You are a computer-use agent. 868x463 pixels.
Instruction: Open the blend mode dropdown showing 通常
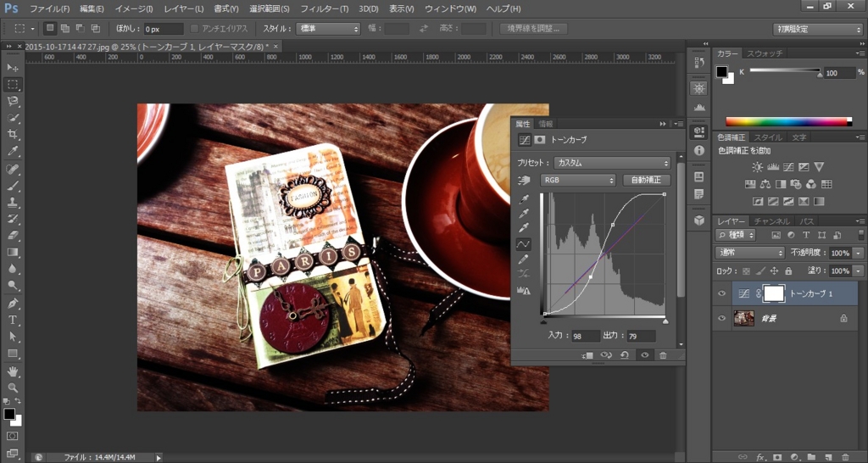tap(750, 253)
